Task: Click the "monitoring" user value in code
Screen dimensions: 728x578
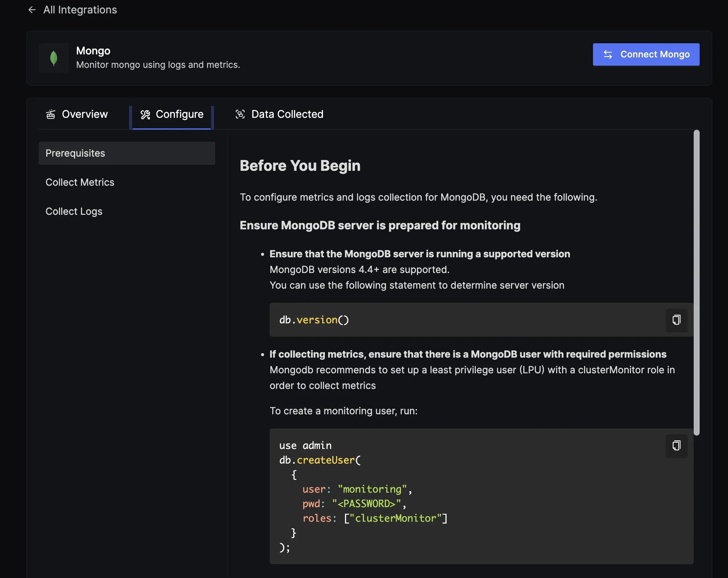Action: pyautogui.click(x=372, y=489)
